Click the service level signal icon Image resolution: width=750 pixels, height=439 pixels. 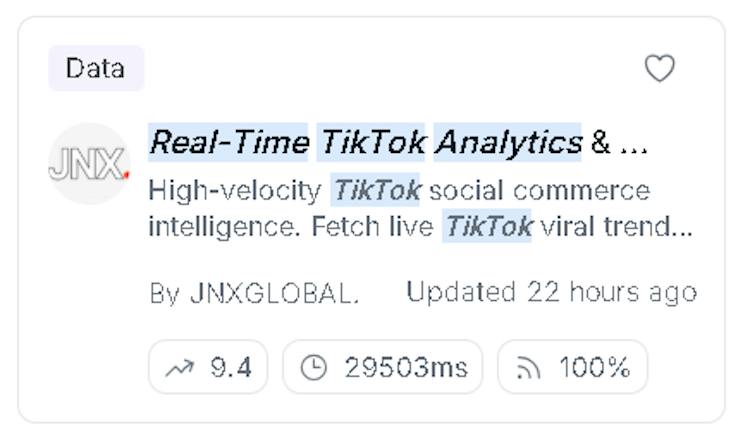pyautogui.click(x=528, y=368)
